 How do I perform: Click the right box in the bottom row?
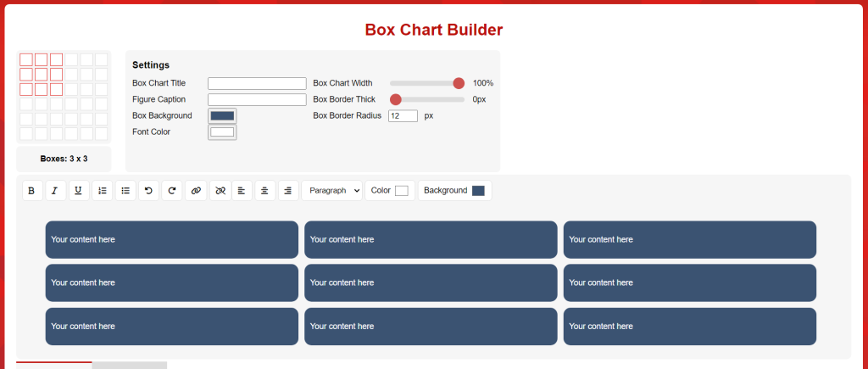point(690,327)
